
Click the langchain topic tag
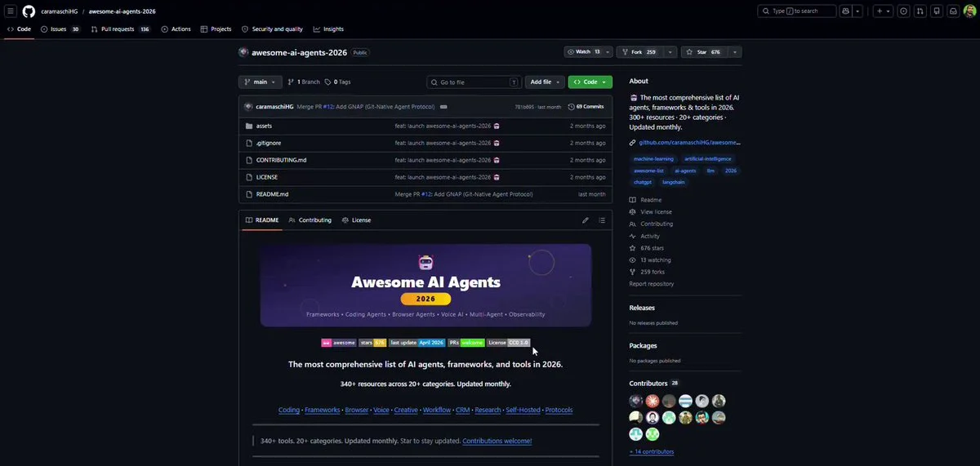tap(674, 182)
